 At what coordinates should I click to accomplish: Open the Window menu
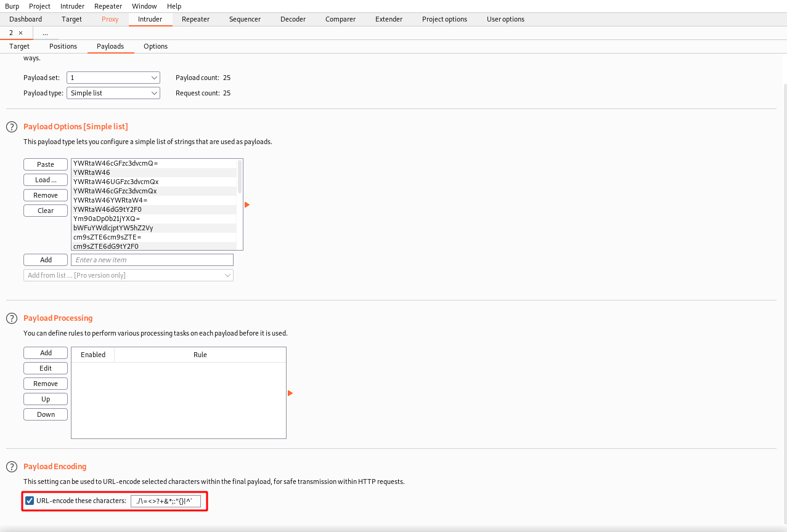click(144, 6)
